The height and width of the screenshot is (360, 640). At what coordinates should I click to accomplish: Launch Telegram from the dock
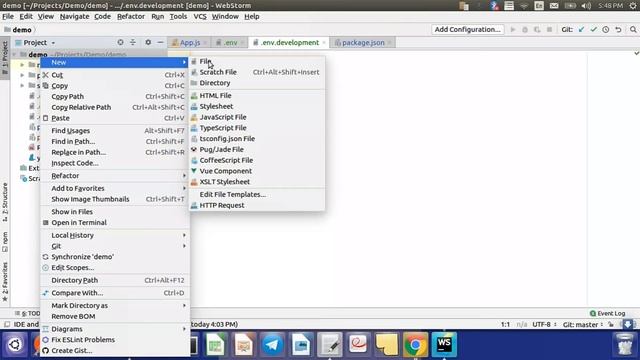[272, 345]
